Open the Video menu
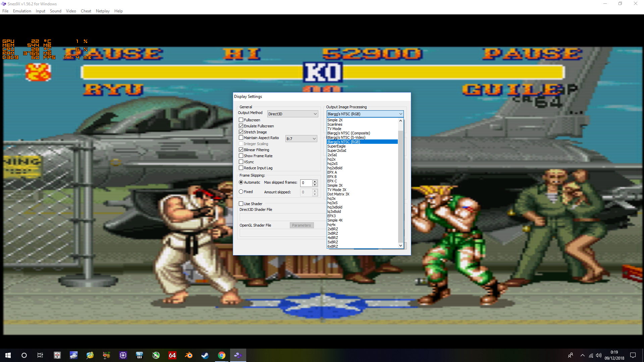Image resolution: width=644 pixels, height=362 pixels. pos(71,11)
